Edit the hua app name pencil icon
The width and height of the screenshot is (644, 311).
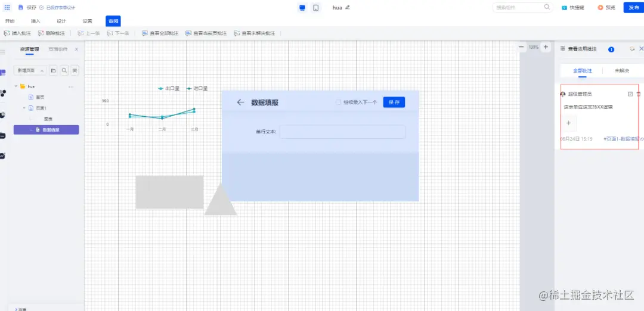348,7
